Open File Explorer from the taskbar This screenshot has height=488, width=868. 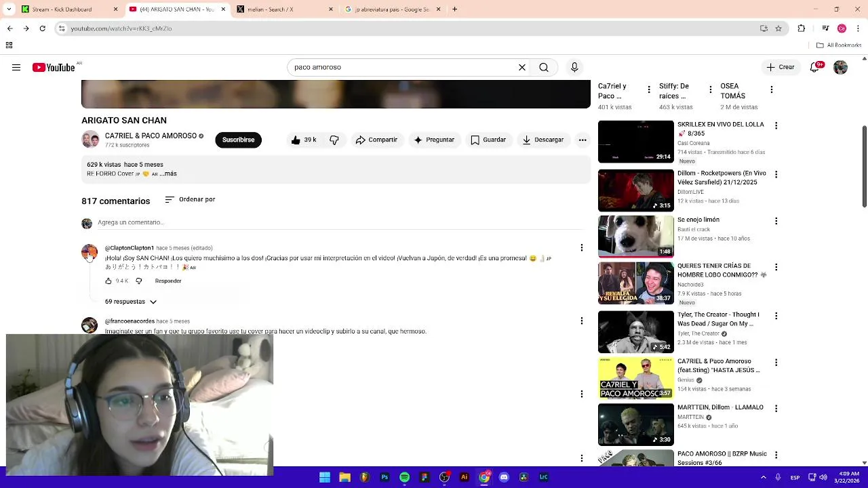[x=344, y=477]
